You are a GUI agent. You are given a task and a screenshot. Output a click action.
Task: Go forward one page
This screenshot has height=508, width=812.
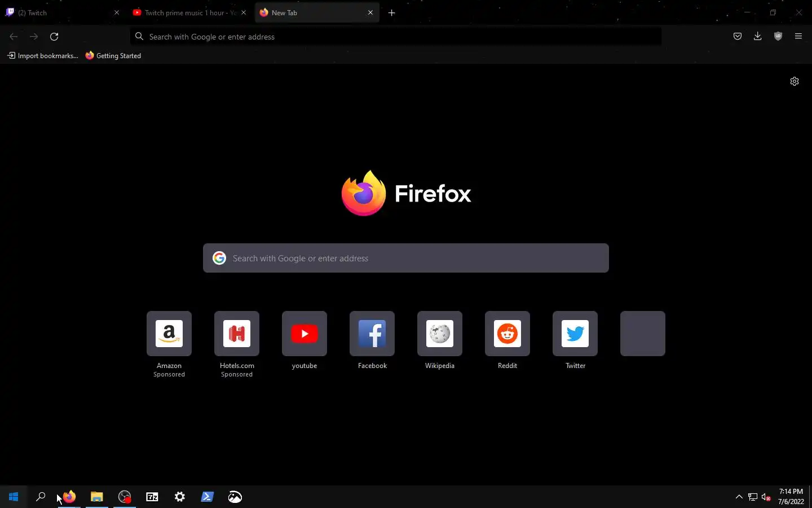pyautogui.click(x=34, y=37)
